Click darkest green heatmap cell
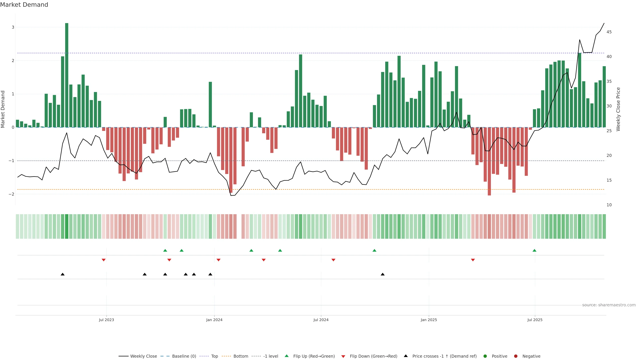The width and height of the screenshot is (644, 362). point(67,226)
